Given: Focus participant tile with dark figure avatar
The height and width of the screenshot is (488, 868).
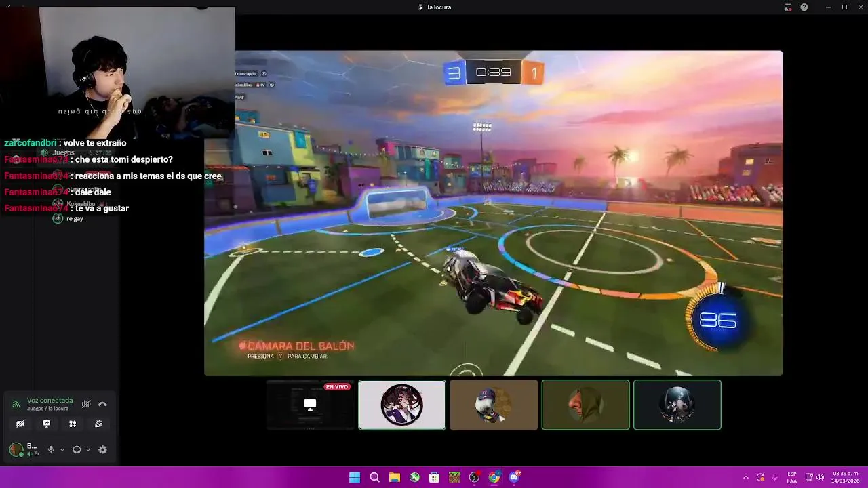Looking at the screenshot, I should tap(677, 405).
